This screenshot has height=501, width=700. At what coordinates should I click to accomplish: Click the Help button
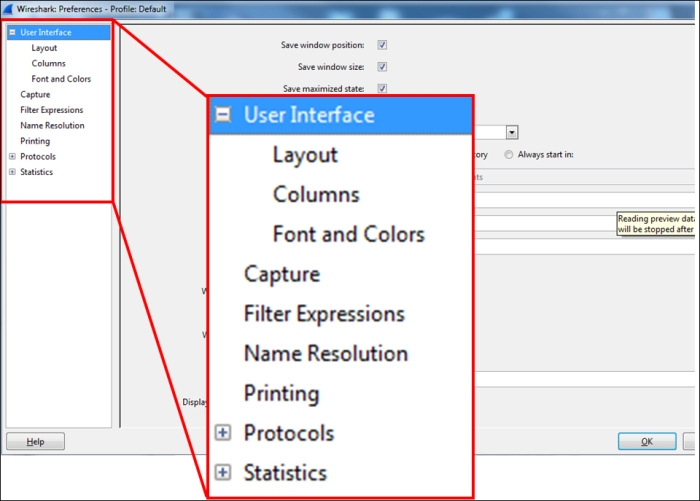tap(35, 441)
